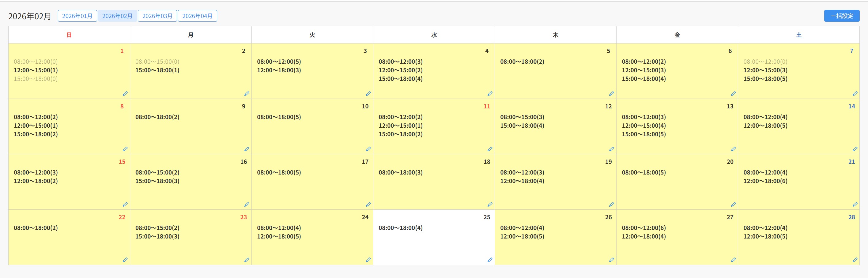
Task: Select the highlighted 2026年02月 tab
Action: (117, 16)
